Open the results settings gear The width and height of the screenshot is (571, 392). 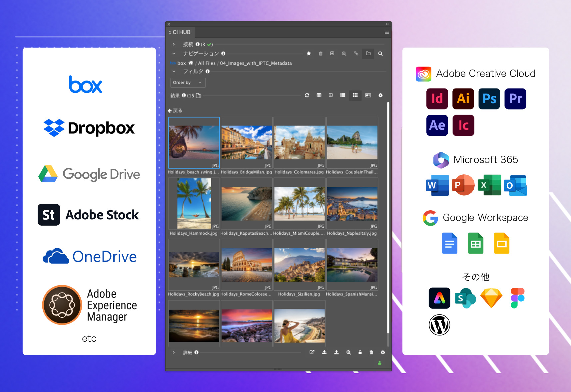(380, 95)
